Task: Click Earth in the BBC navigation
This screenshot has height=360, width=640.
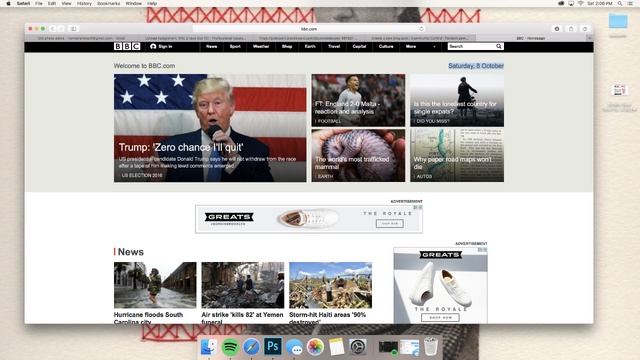Action: tap(310, 47)
